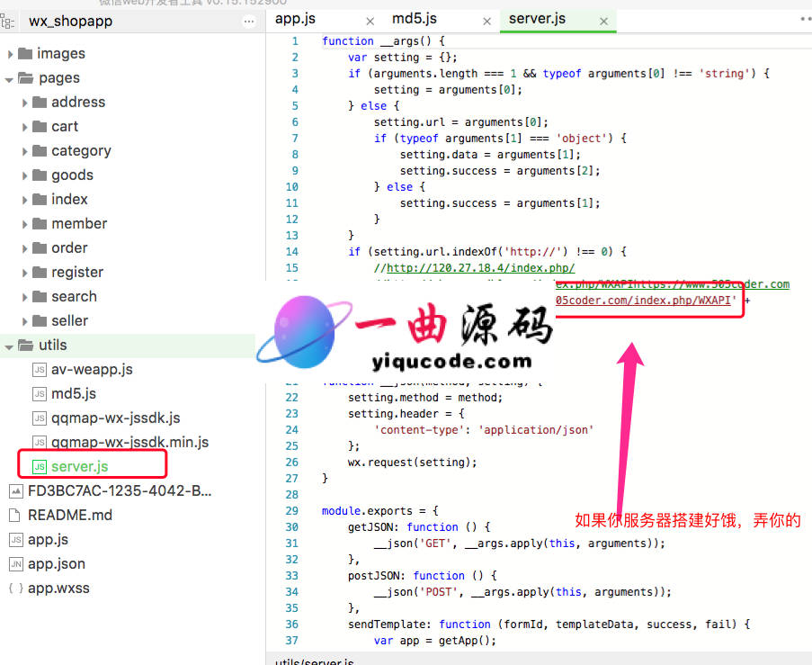Expand the register folder arrow
The image size is (812, 665).
pos(24,274)
